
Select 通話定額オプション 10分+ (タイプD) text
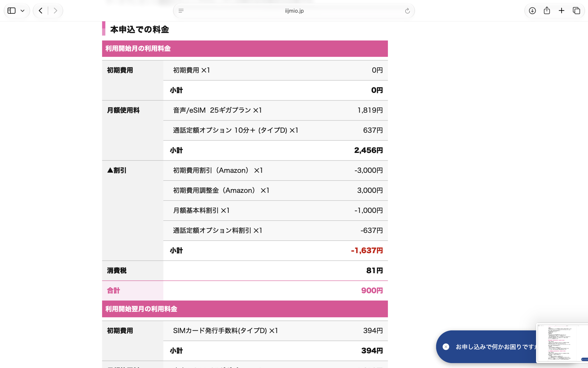230,130
